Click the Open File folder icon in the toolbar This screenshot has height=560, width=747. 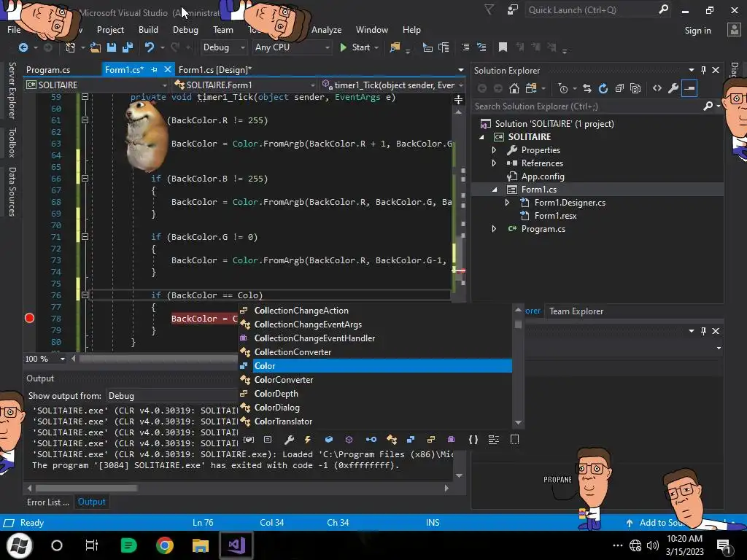pos(96,47)
